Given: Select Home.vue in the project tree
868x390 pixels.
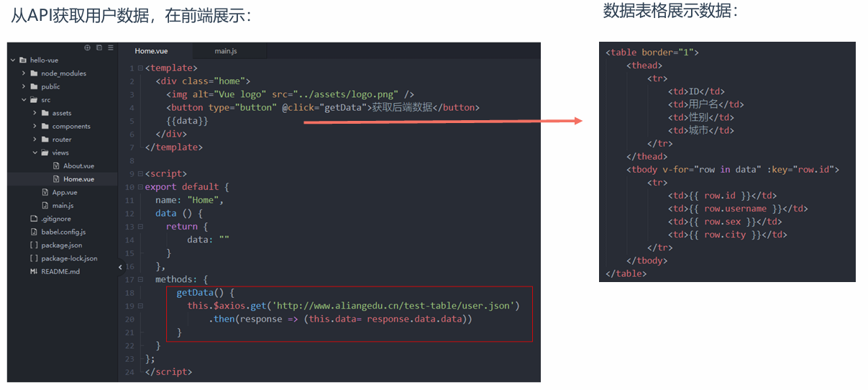Looking at the screenshot, I should (78, 179).
